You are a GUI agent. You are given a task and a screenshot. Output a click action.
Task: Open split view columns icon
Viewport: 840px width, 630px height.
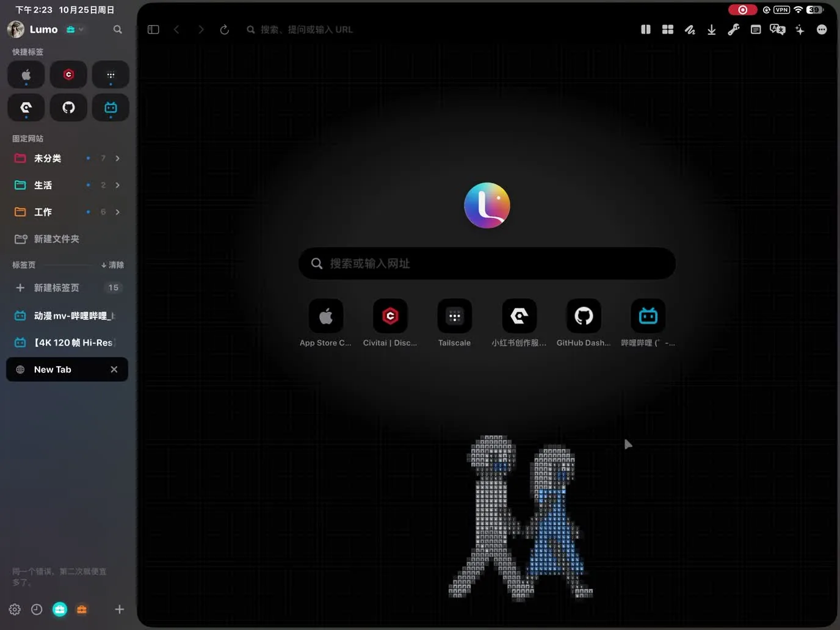point(645,29)
